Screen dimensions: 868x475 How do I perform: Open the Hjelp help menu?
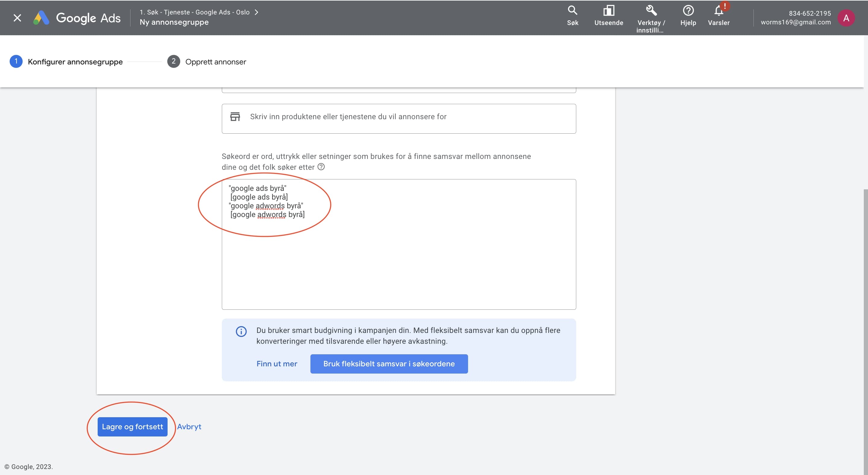tap(688, 15)
